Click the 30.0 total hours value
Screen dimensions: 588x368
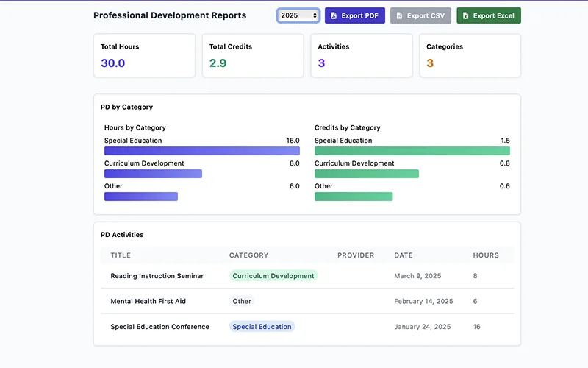click(x=113, y=63)
